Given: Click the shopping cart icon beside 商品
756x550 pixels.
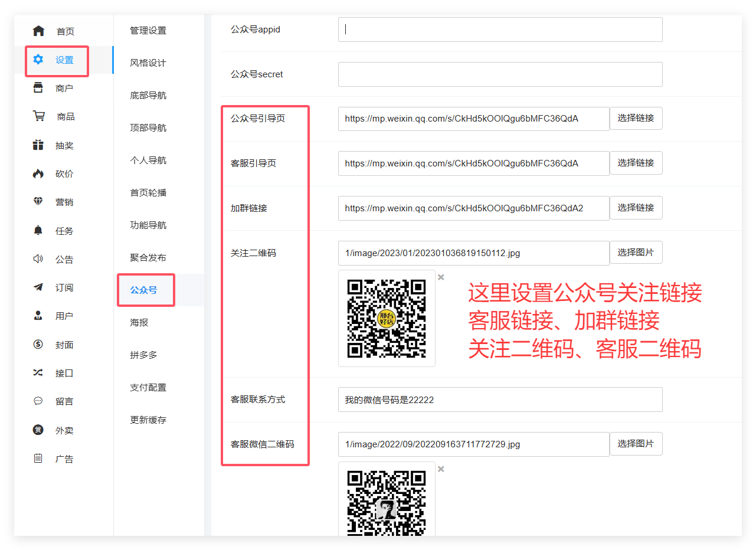Looking at the screenshot, I should coord(38,116).
